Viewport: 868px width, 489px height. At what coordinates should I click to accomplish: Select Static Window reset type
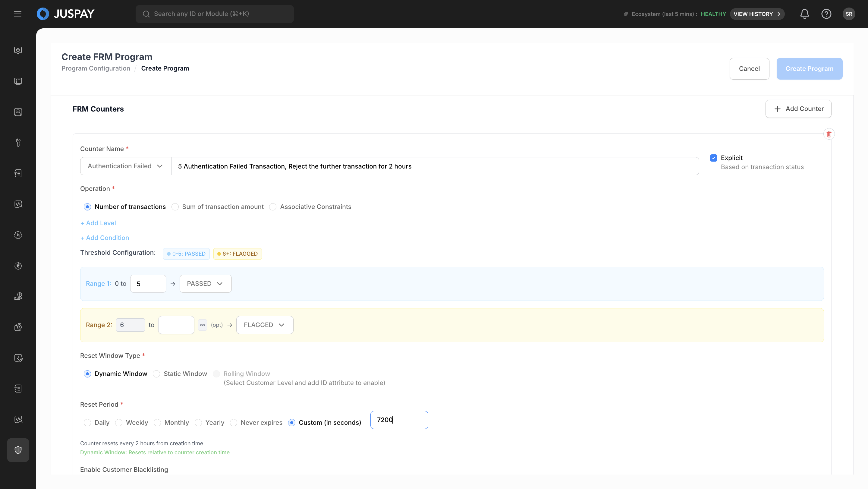(180, 374)
